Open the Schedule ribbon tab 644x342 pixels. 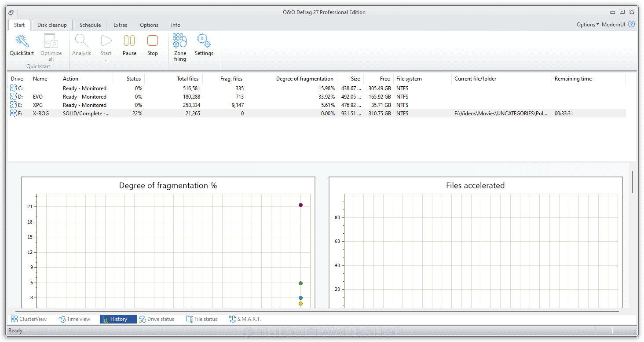(x=90, y=25)
